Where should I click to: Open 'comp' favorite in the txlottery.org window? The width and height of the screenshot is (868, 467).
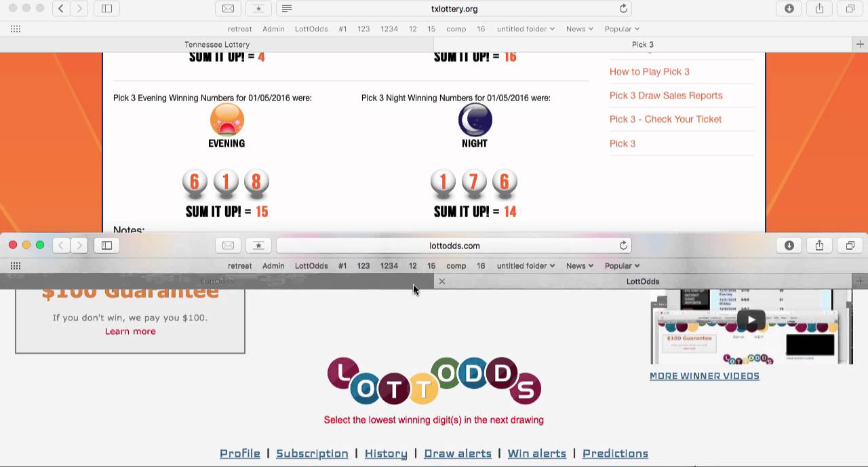click(456, 29)
